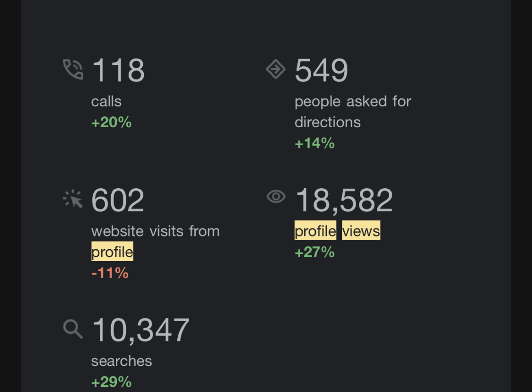Click the website visits cursor icon
This screenshot has width=532, height=392.
click(x=73, y=199)
